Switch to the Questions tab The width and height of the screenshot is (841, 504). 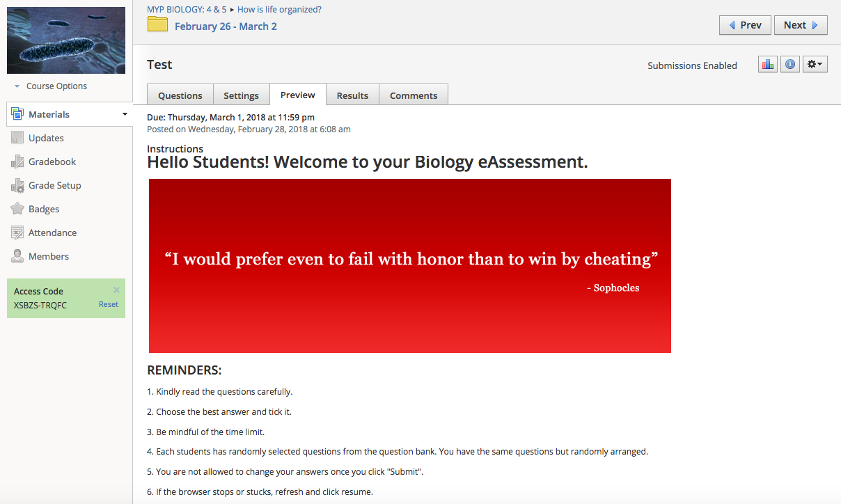[x=180, y=95]
